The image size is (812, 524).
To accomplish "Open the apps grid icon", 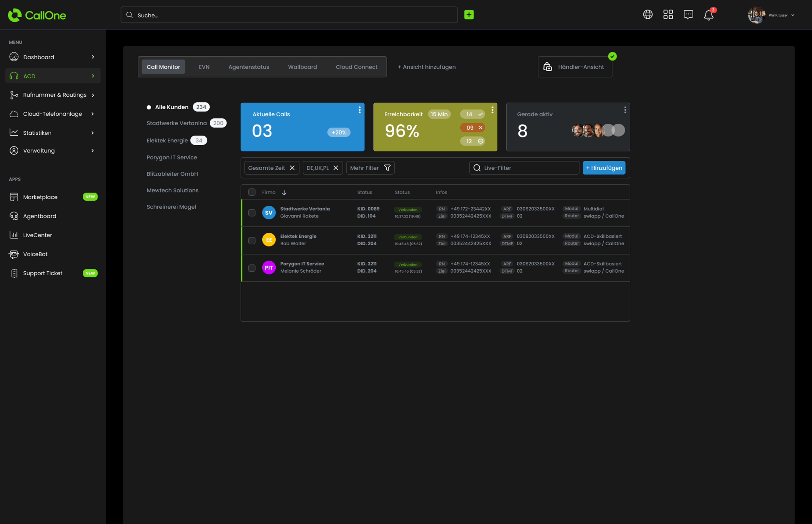I will (668, 15).
